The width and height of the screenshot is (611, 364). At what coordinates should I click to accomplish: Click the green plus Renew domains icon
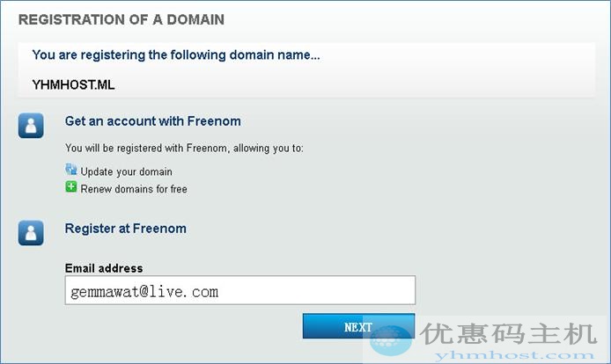pos(71,187)
